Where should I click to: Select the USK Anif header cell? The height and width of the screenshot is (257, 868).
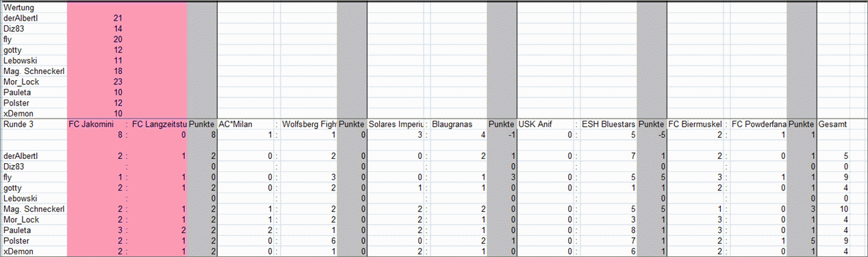pos(537,125)
